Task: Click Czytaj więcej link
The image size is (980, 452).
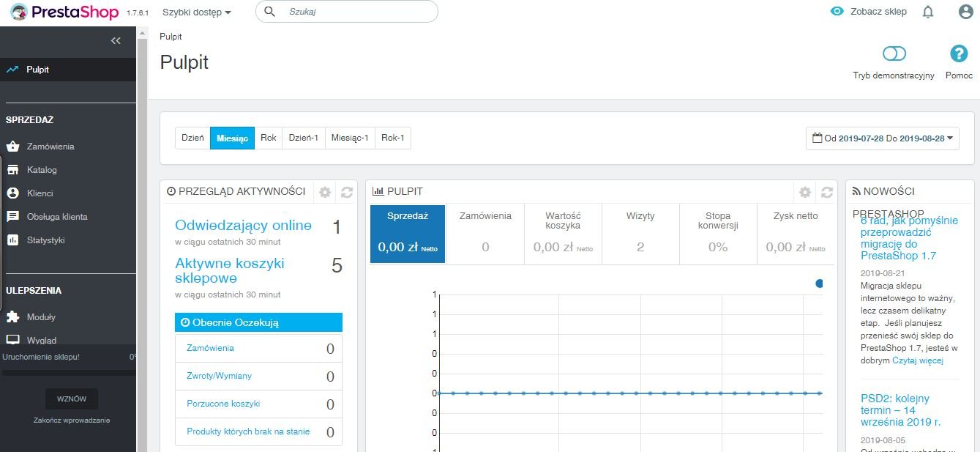Action: [918, 360]
